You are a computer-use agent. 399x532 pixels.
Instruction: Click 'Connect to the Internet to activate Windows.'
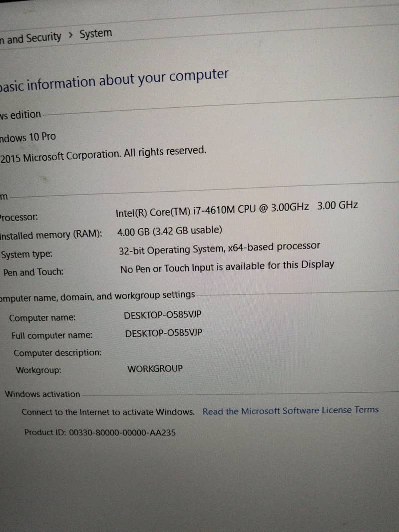[x=108, y=412]
